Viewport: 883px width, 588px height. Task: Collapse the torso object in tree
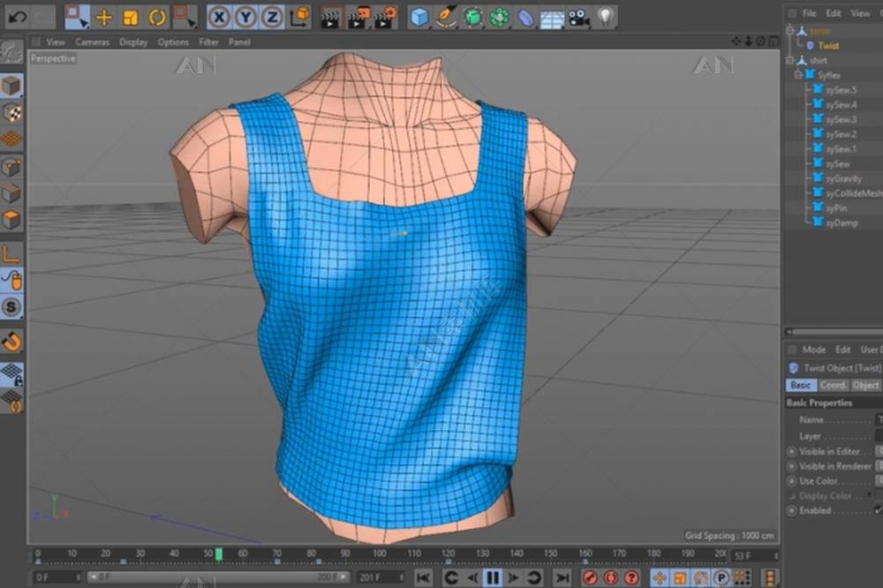[791, 31]
